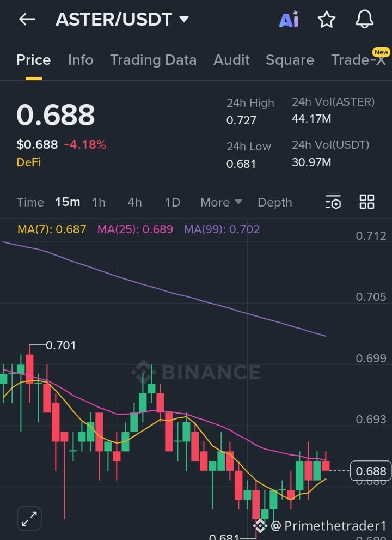Switch to the Info tab

(x=81, y=60)
